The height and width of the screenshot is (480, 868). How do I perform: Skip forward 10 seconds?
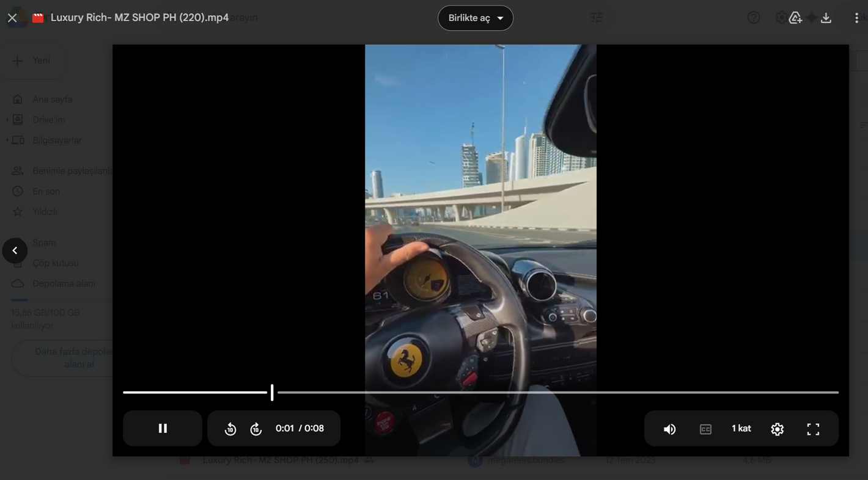(x=256, y=429)
